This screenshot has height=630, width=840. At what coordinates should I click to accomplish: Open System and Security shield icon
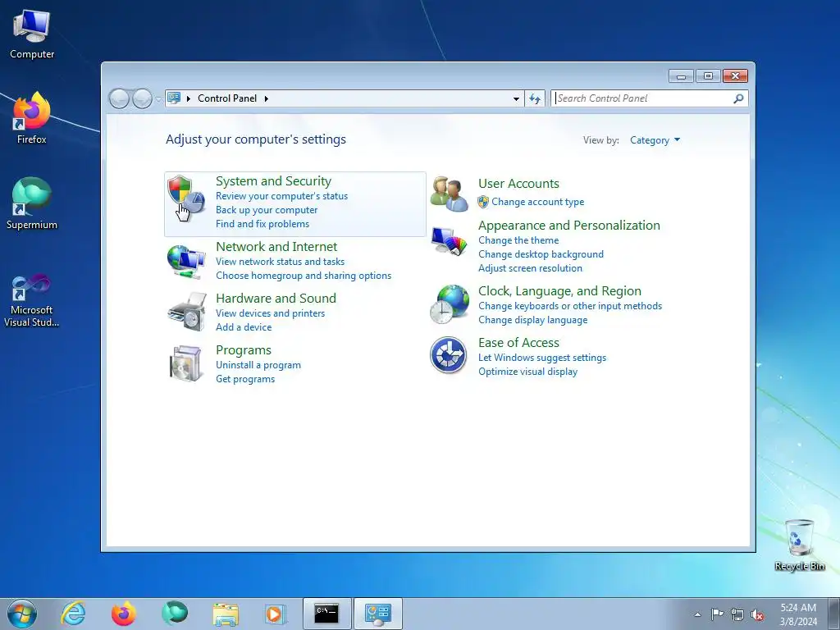pyautogui.click(x=186, y=195)
